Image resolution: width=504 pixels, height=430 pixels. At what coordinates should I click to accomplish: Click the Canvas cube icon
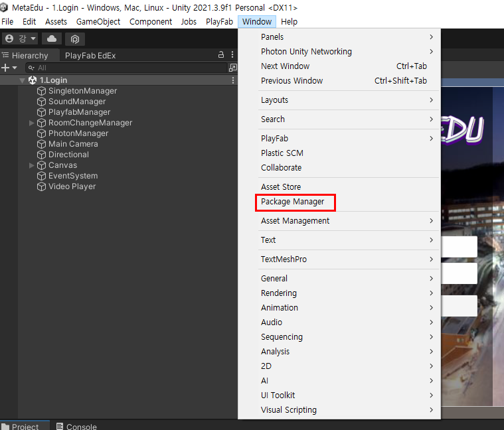click(x=41, y=165)
